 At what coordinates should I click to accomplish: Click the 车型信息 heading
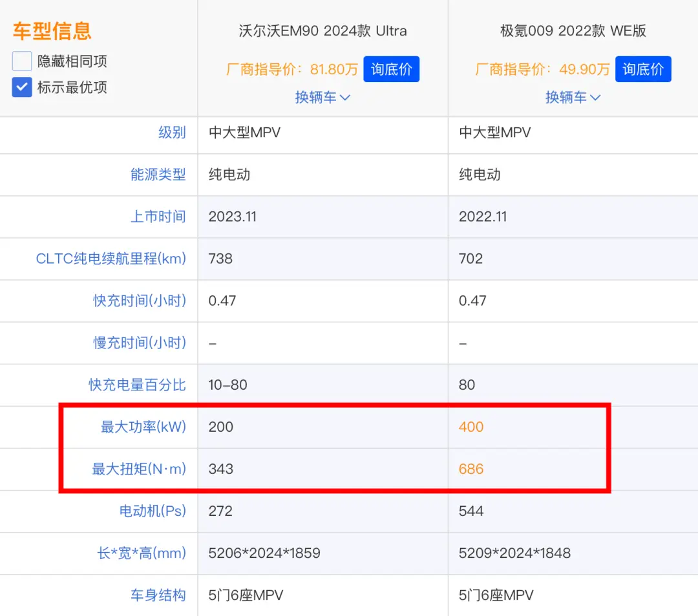click(x=52, y=31)
